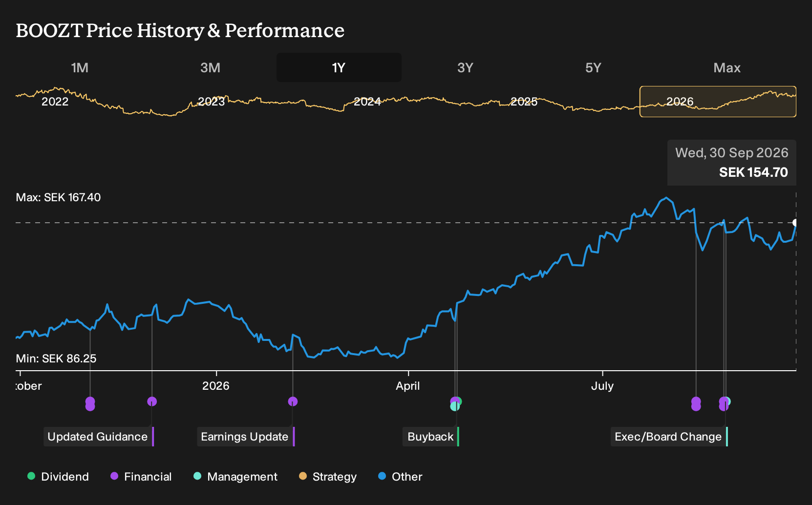The height and width of the screenshot is (505, 812).
Task: Jump to 2024 in the overview chart
Action: (x=367, y=102)
